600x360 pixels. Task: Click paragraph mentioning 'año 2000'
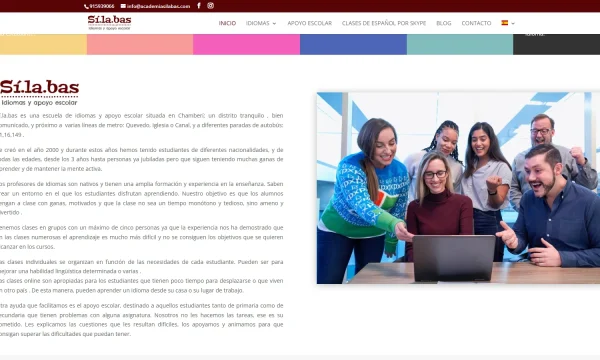[142, 159]
